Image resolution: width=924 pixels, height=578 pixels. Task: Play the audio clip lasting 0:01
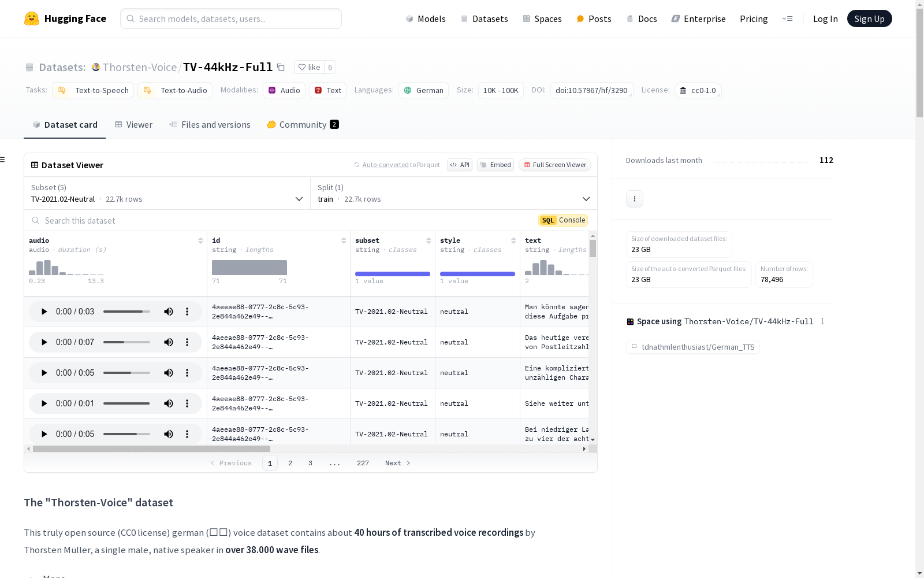tap(44, 403)
